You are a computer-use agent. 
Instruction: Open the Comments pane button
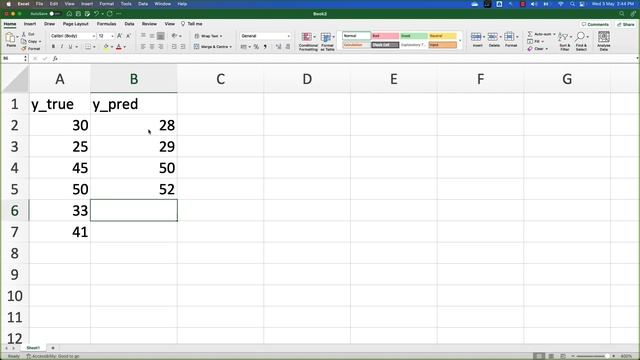[596, 24]
